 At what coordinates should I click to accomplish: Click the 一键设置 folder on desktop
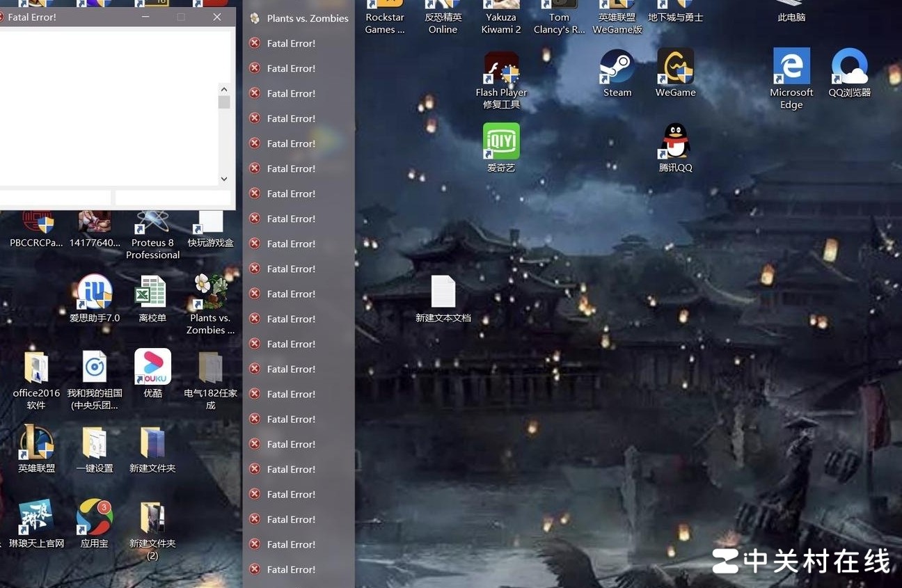(95, 443)
